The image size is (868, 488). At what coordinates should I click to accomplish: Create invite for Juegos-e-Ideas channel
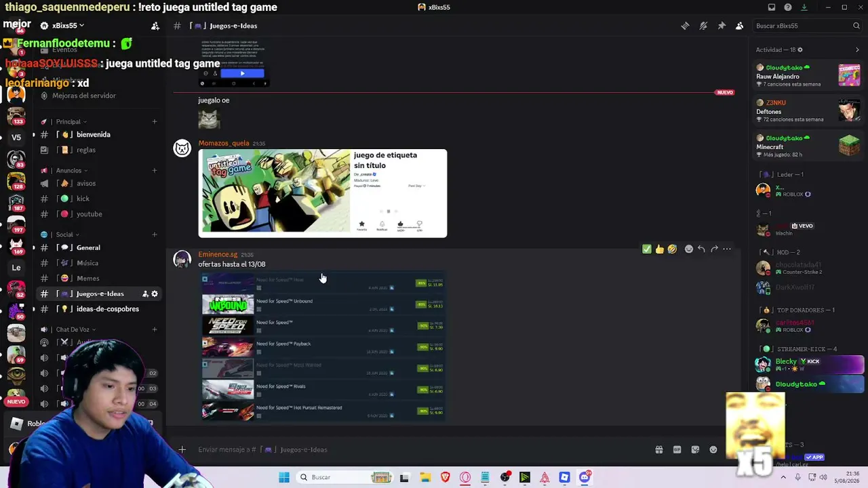pos(145,293)
